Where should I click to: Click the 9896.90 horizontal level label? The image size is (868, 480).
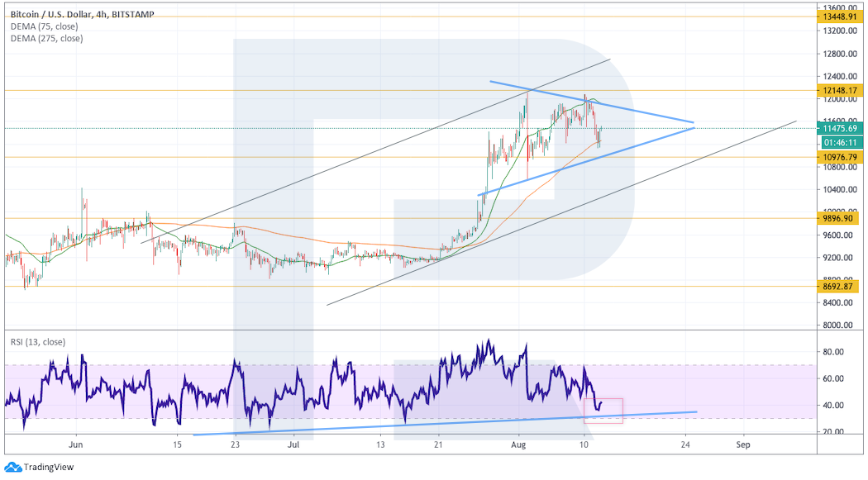pyautogui.click(x=838, y=218)
